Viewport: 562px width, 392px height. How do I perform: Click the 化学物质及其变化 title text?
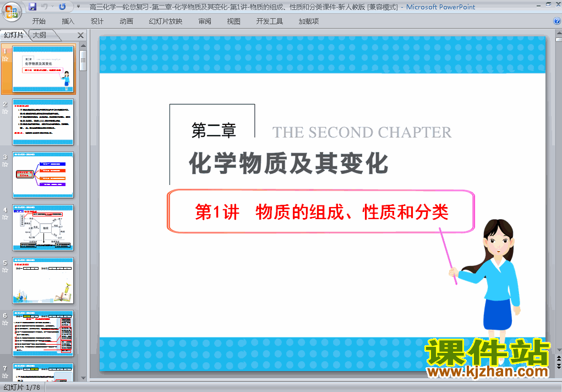click(288, 163)
